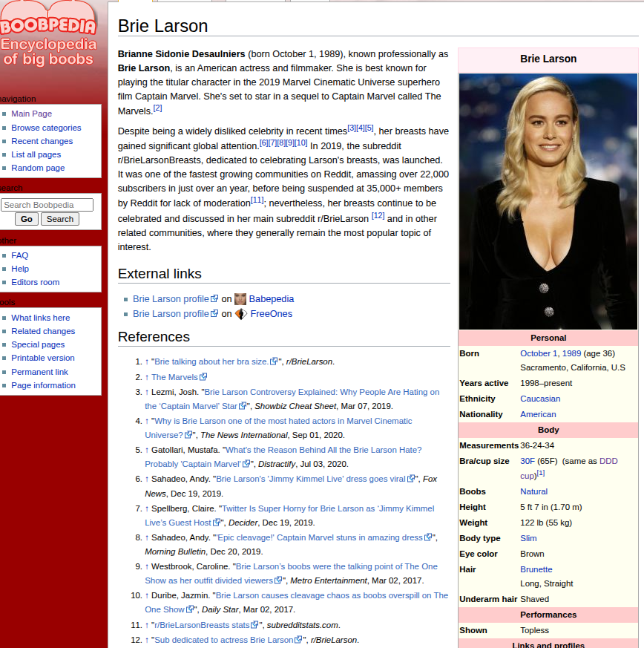Click external-link icon after Babepedia profile link
644x648 pixels.
pyautogui.click(x=214, y=298)
